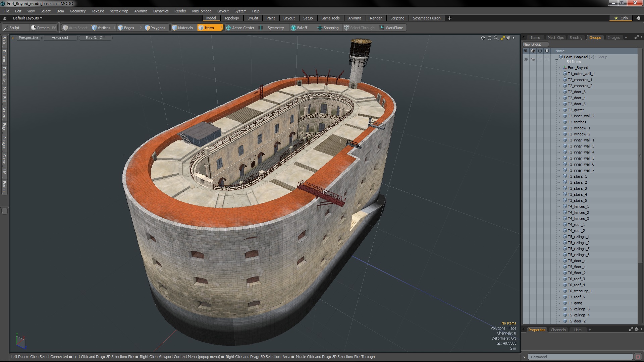Click the viewport zoom magnifier icon

tap(496, 38)
